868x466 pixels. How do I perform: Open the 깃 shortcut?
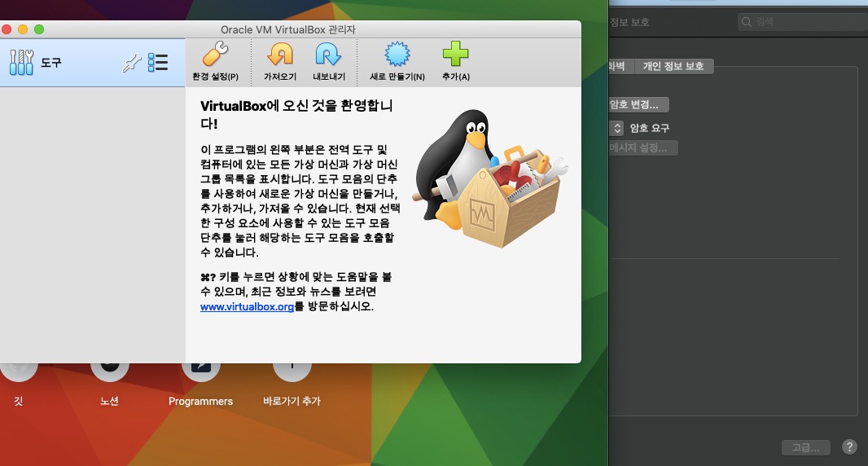coord(18,382)
